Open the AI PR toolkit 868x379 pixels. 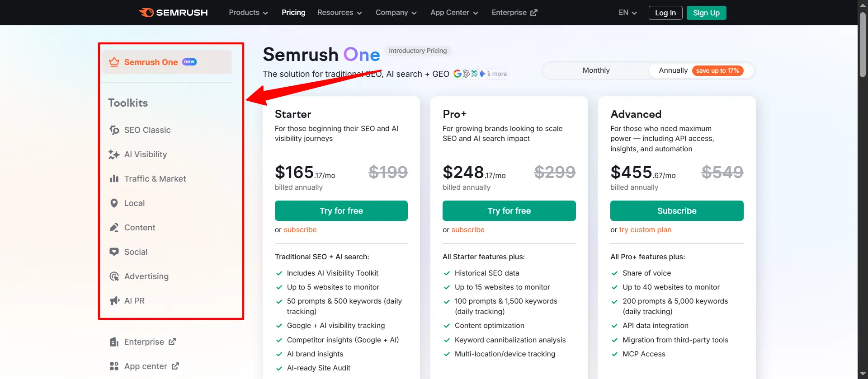point(134,300)
